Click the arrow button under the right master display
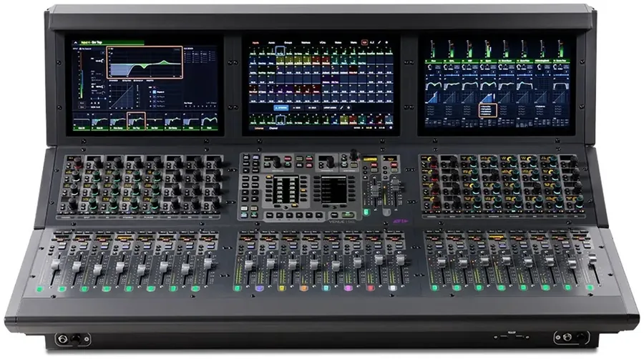The image size is (644, 359). (333, 206)
